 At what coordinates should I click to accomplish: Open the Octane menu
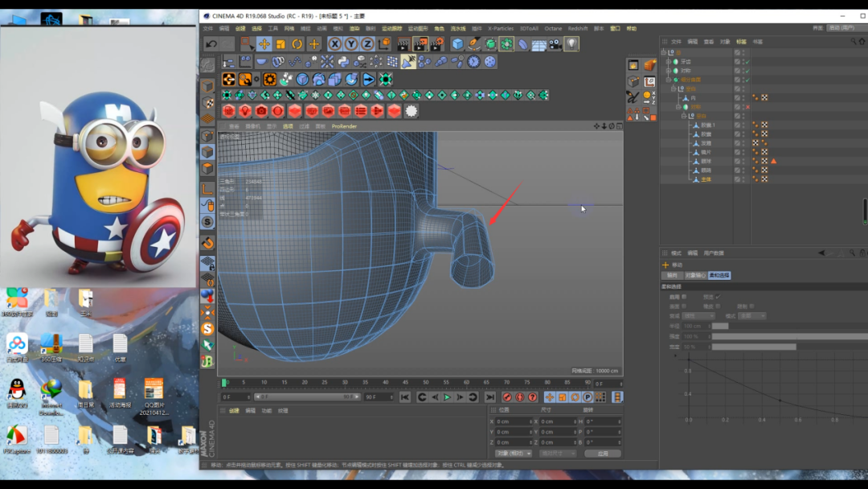coord(553,28)
